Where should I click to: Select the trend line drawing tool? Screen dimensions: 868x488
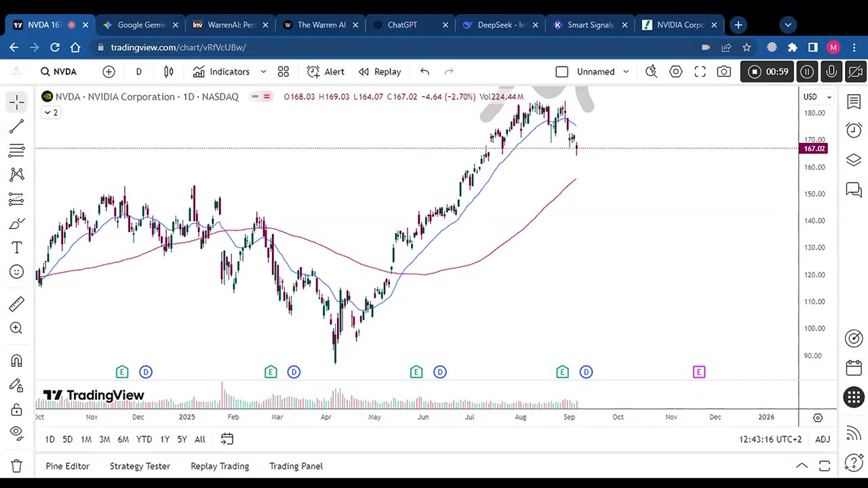coord(17,126)
